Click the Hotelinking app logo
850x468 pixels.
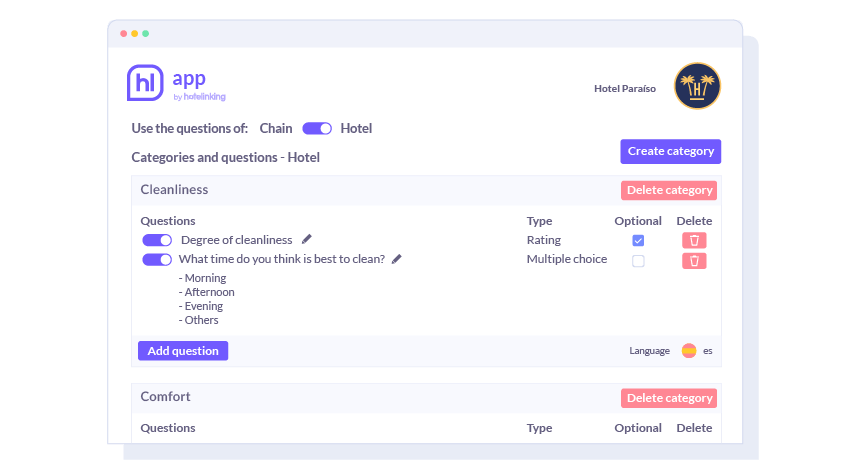[176, 83]
